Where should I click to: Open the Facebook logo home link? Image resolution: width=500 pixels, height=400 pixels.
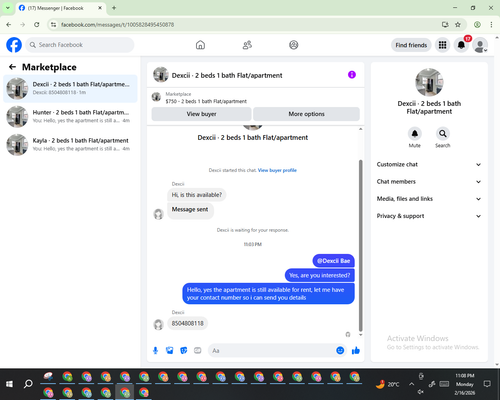click(14, 45)
